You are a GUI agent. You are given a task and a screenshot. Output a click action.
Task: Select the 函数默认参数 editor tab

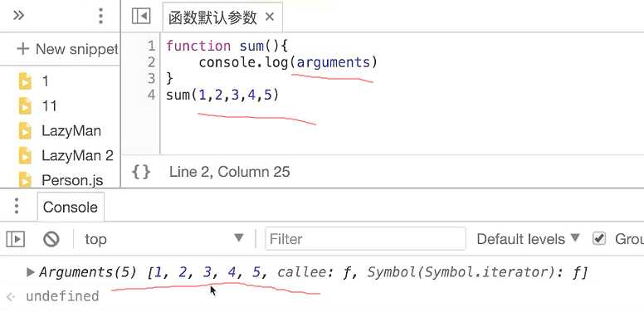[212, 17]
